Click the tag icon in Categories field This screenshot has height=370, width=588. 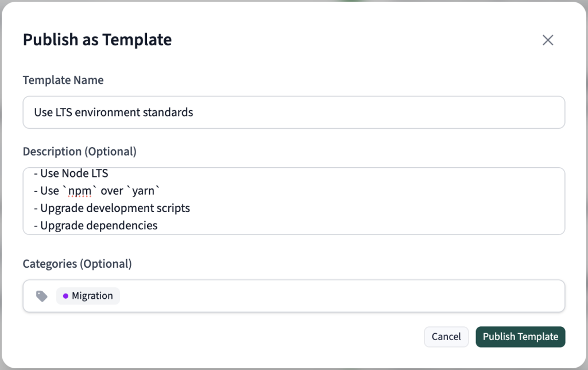click(x=41, y=295)
